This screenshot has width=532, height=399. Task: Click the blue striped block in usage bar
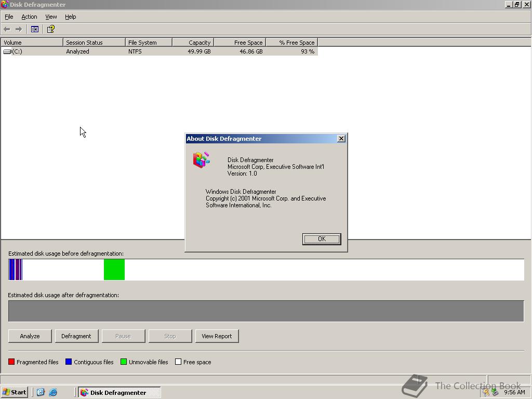click(16, 270)
